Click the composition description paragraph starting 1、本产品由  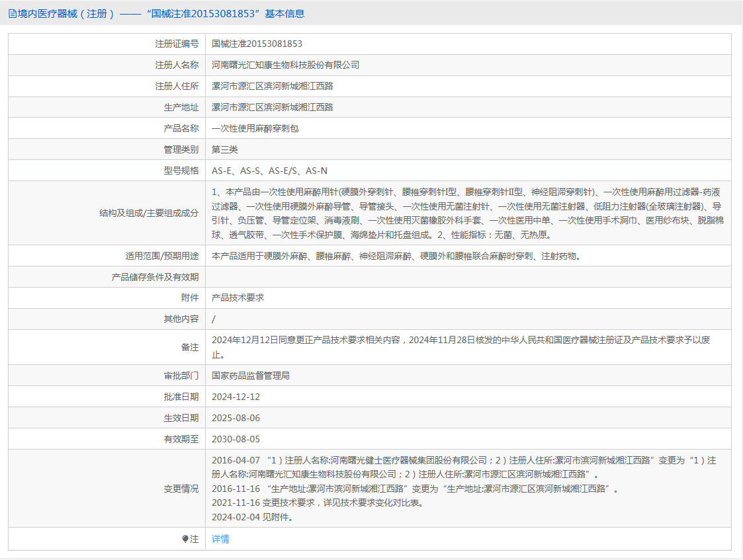(x=467, y=213)
